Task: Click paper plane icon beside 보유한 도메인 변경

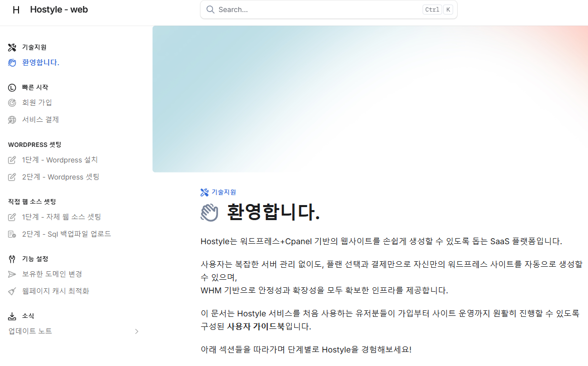Action: tap(12, 274)
